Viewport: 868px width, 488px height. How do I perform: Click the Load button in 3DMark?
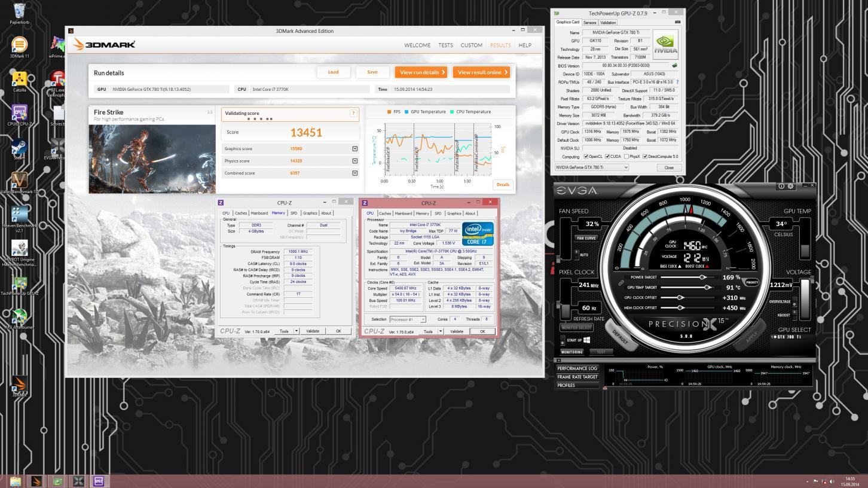[334, 72]
